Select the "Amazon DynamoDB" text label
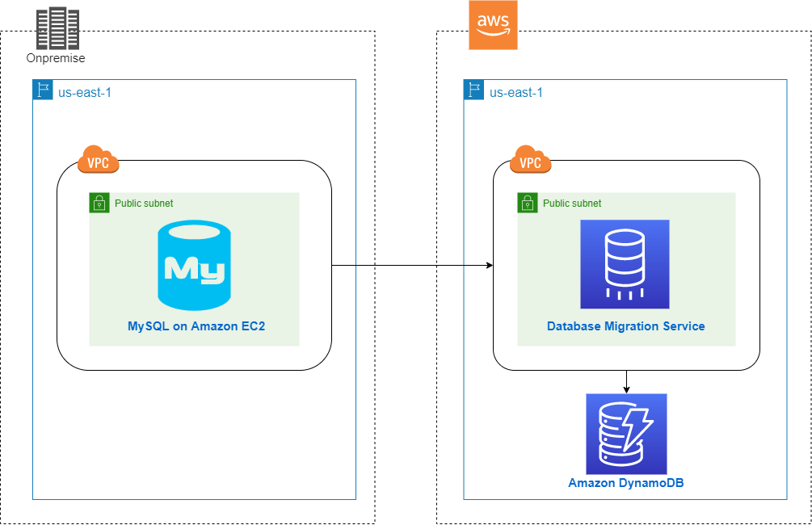The height and width of the screenshot is (525, 812). tap(626, 483)
